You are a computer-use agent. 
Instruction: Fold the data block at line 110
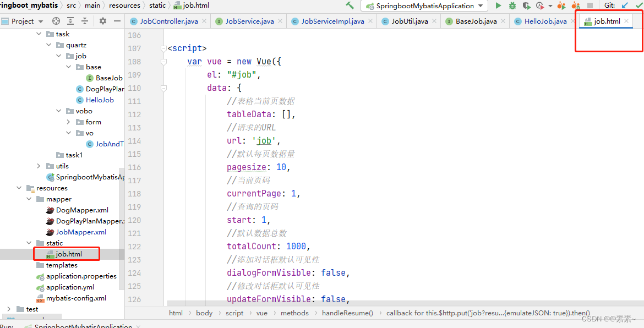[163, 88]
